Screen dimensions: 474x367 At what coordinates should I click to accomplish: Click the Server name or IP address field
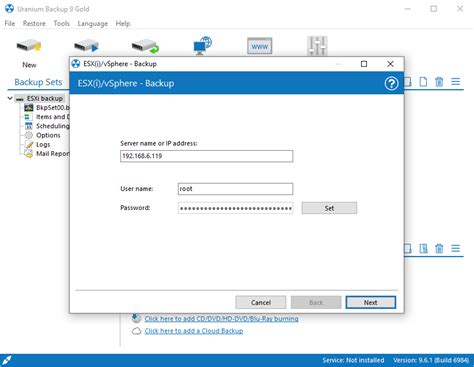pos(207,156)
